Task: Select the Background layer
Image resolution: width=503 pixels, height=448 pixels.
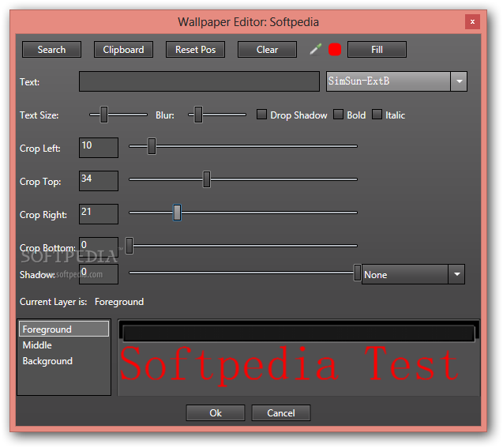Action: (64, 361)
